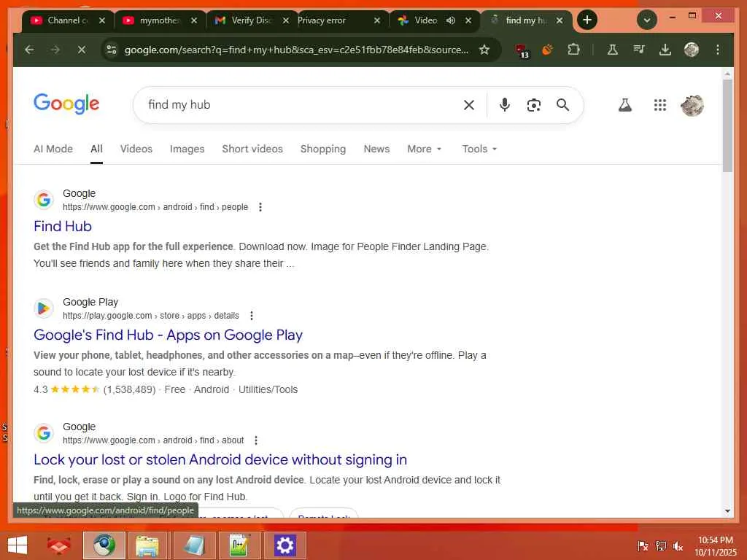
Task: Open site information icon in address bar
Action: 112,50
